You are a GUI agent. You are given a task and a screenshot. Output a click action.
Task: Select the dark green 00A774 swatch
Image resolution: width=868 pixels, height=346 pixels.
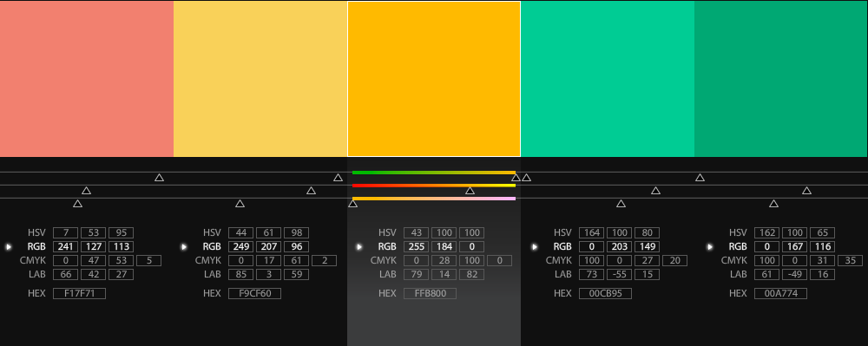[781, 79]
